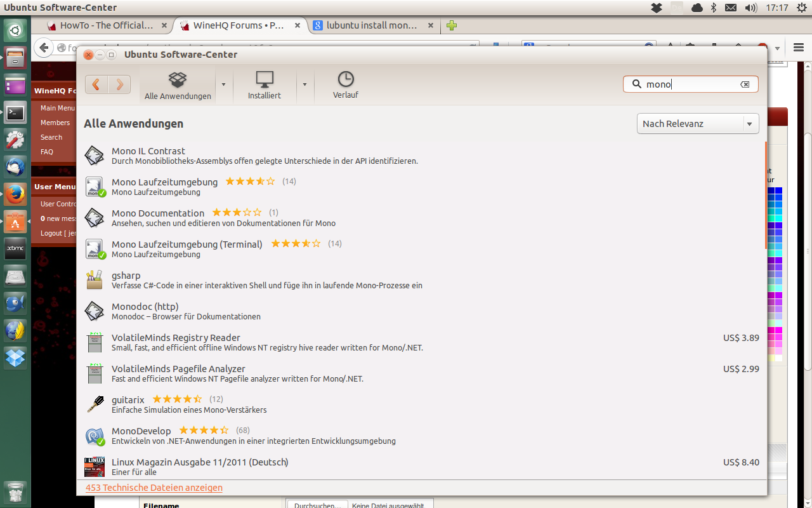Click the MonoDevelop icon

click(95, 436)
